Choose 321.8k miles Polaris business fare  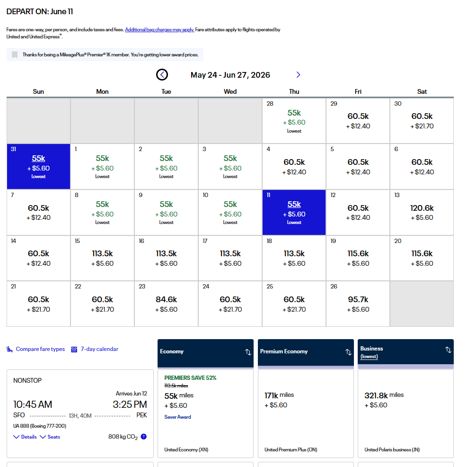(405, 412)
